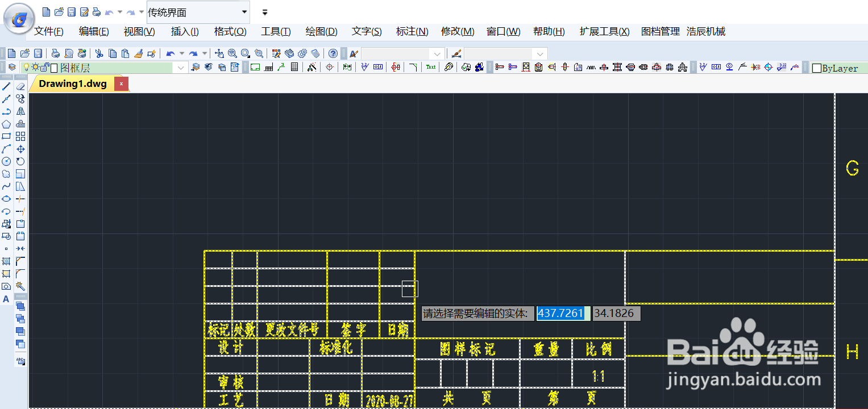Freeze the 图框层 layer with the sun icon
The height and width of the screenshot is (409, 868).
tap(35, 66)
